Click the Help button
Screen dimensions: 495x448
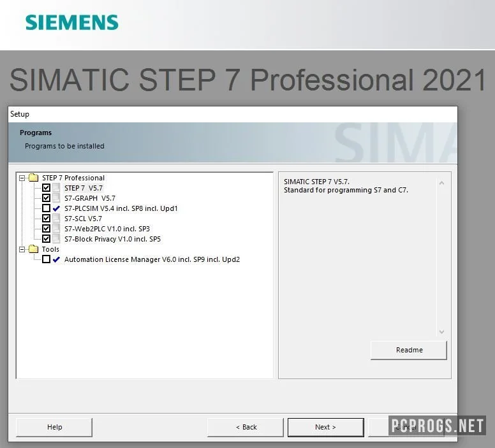point(54,427)
